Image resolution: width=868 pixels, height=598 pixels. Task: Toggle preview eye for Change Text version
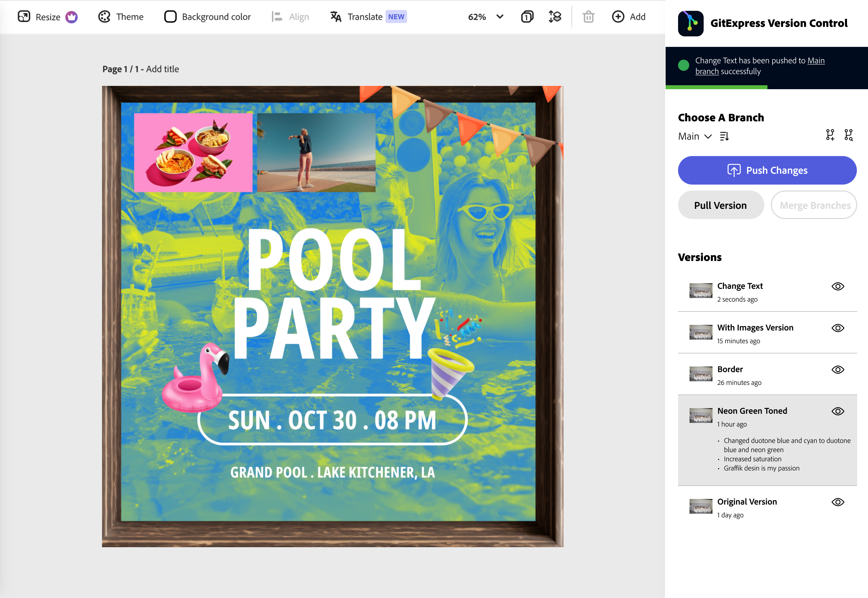[837, 287]
